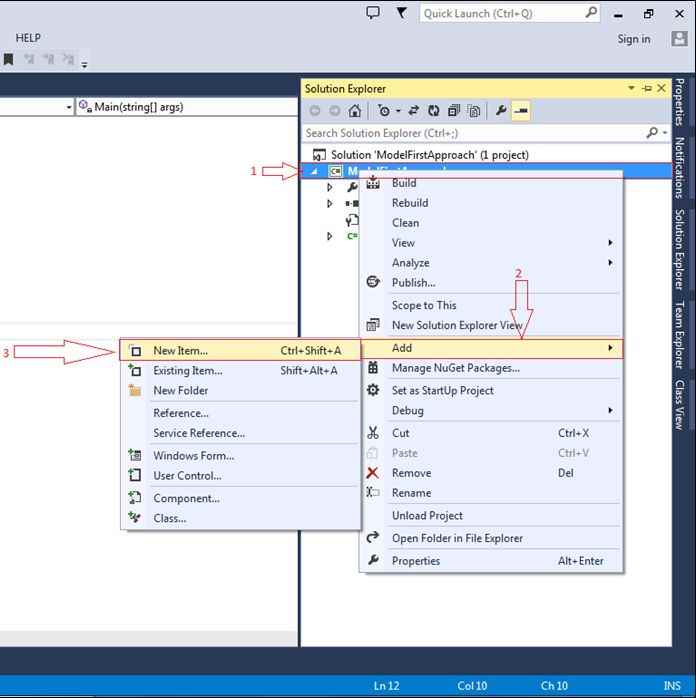This screenshot has width=696, height=698.
Task: Click Sync with Active Document icon
Action: point(414,111)
